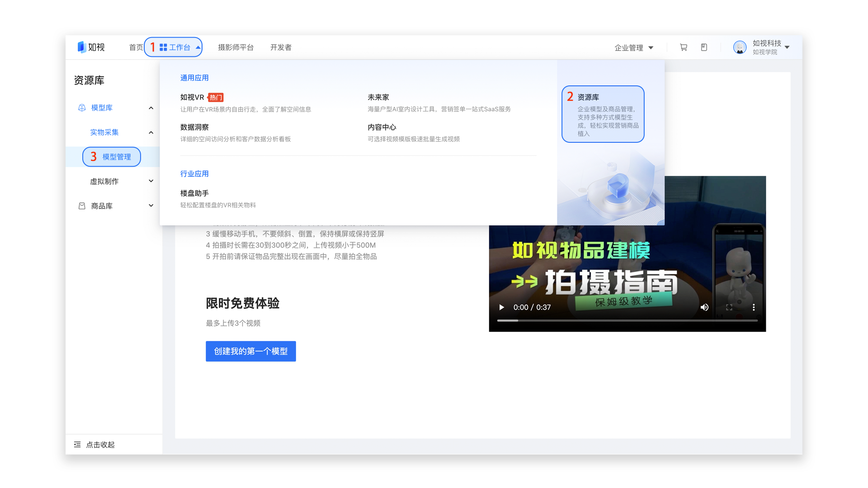Open 模型管理 in sidebar
Viewport: 868px width, 488px height.
117,157
